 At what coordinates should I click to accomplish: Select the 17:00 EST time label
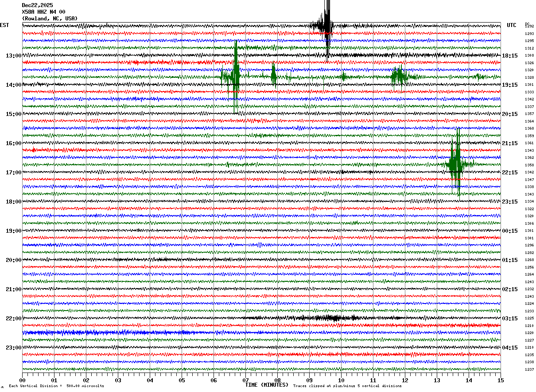coord(13,173)
